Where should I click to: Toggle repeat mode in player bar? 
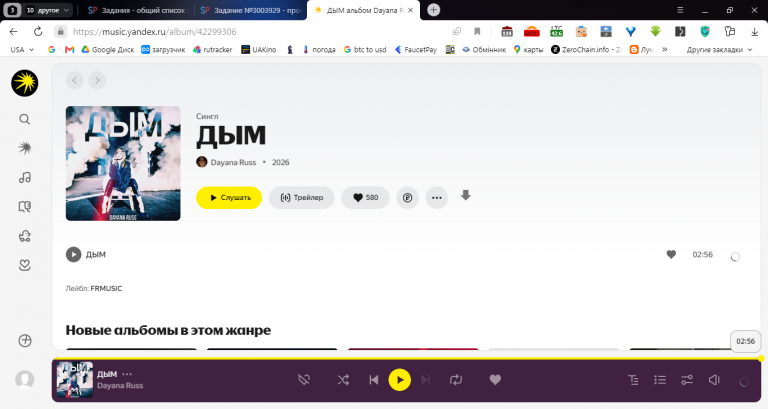point(456,380)
